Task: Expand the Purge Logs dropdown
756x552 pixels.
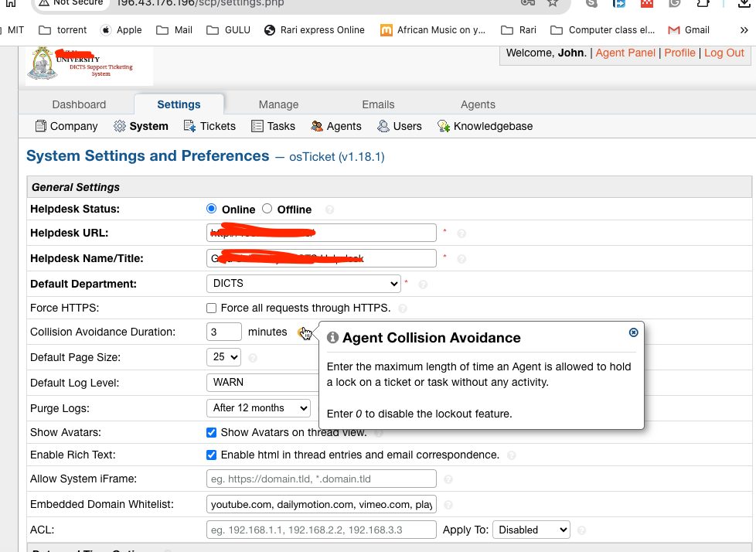Action: coord(258,408)
